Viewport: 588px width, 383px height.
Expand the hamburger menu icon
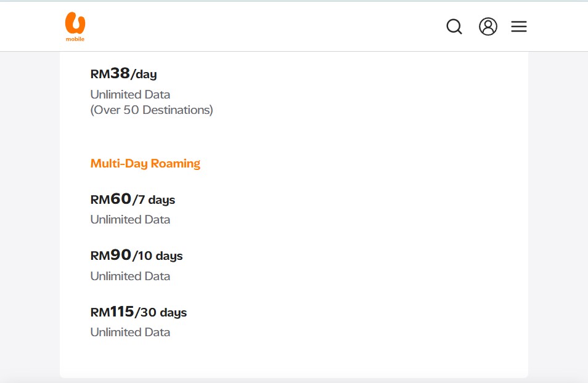(x=519, y=26)
